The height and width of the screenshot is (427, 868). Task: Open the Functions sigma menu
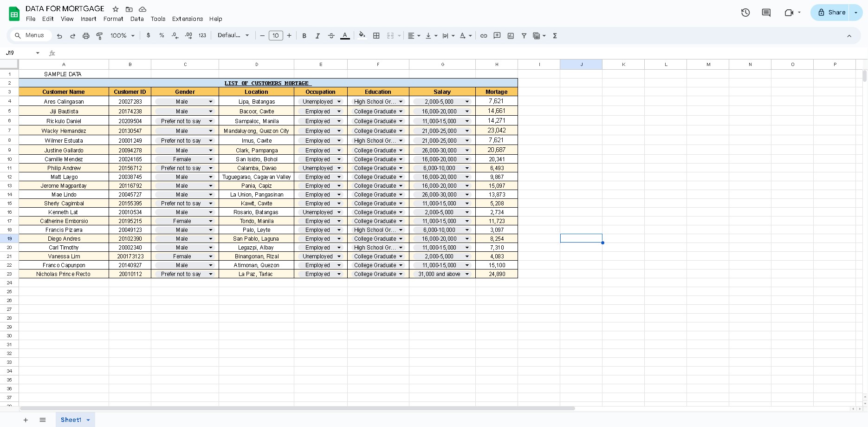point(555,36)
